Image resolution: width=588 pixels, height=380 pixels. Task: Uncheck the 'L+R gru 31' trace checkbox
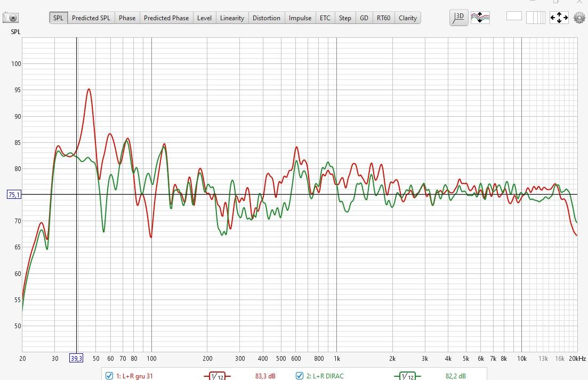pyautogui.click(x=109, y=376)
